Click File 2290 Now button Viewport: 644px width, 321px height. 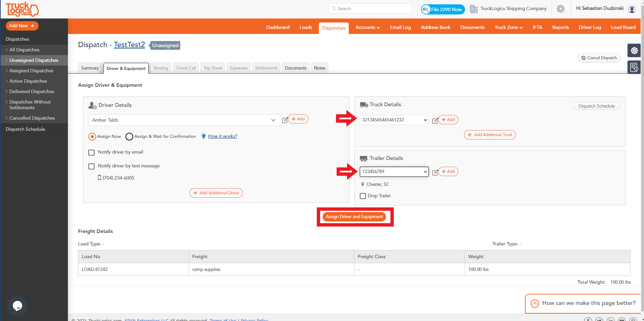pyautogui.click(x=443, y=9)
